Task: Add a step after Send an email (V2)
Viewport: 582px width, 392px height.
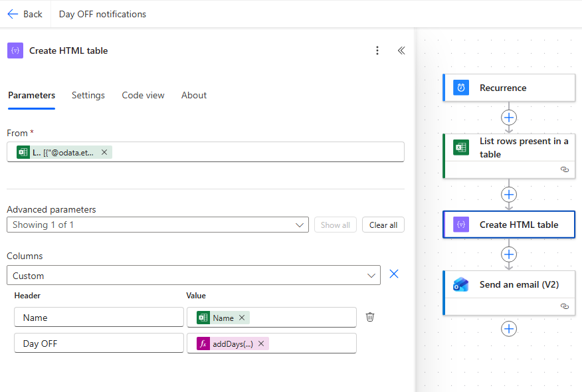Action: pos(509,329)
